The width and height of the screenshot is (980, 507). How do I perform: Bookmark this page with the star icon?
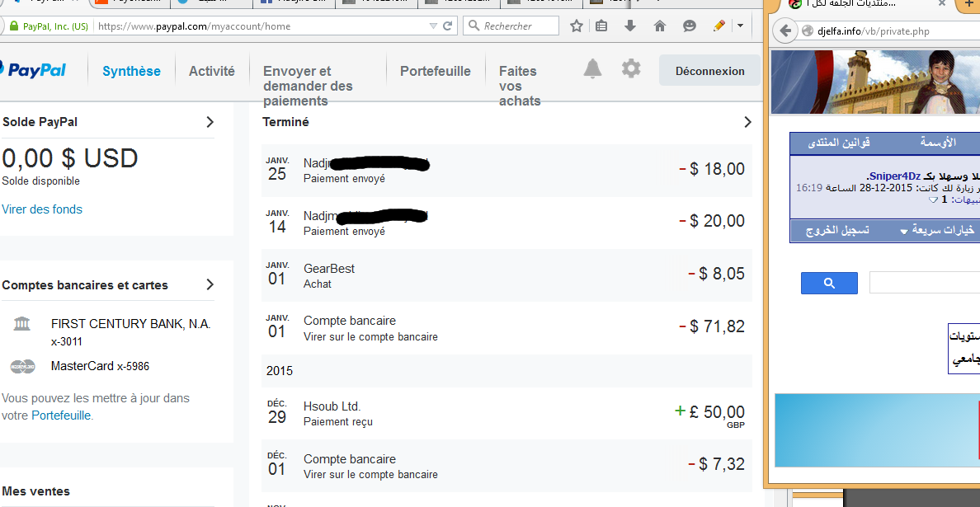tap(577, 26)
